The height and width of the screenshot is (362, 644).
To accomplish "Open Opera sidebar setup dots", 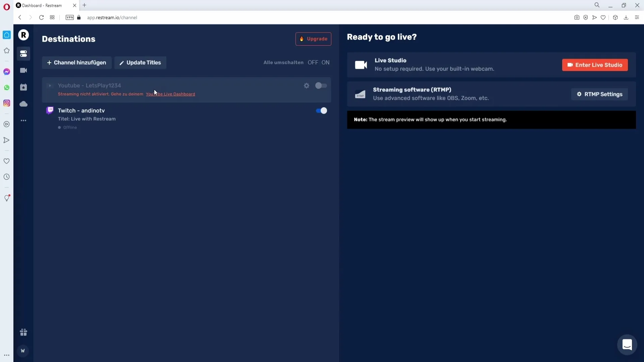I will click(7, 355).
